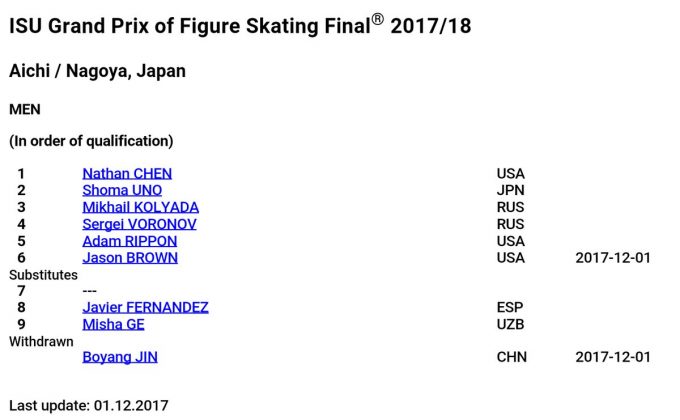Click the ISU Grand Prix Final heading

point(240,27)
